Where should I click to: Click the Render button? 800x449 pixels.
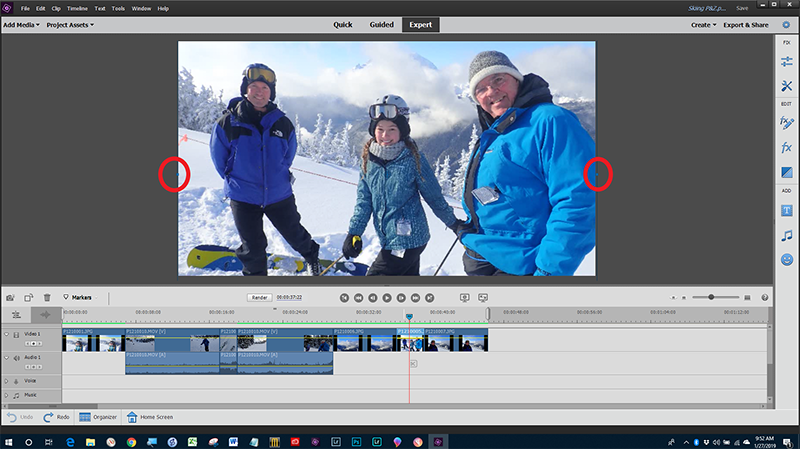pyautogui.click(x=259, y=297)
